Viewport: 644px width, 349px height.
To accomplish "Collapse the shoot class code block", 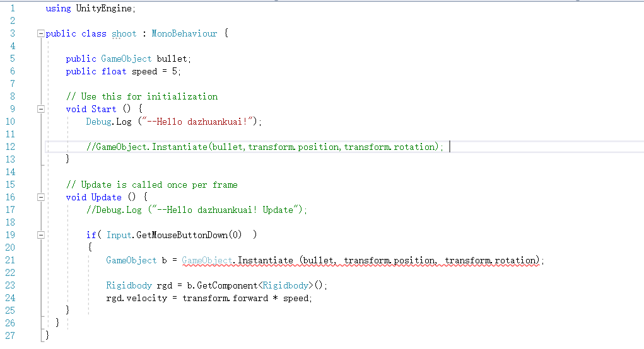I will [x=40, y=33].
